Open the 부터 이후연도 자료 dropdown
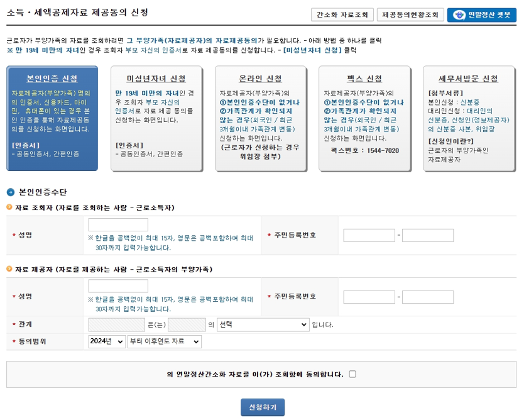 (x=164, y=341)
